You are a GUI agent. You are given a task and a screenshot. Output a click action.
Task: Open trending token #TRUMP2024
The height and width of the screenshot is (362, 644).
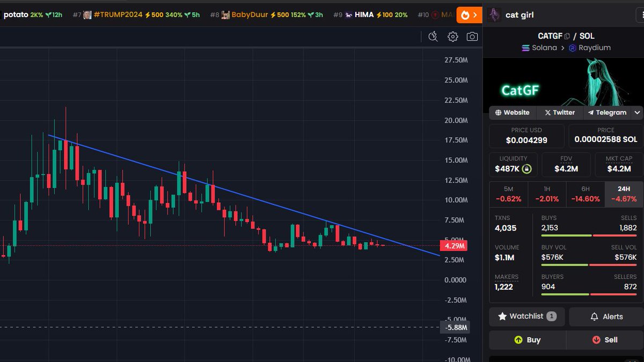click(x=136, y=15)
